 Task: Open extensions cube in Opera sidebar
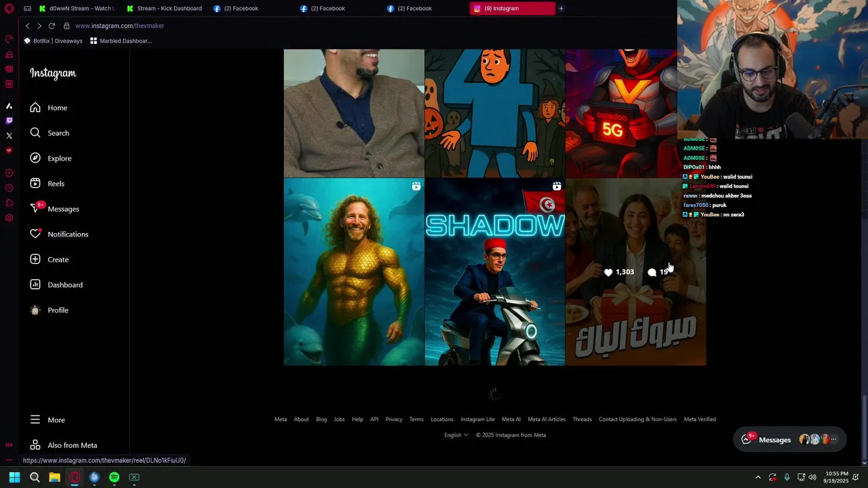[x=9, y=203]
